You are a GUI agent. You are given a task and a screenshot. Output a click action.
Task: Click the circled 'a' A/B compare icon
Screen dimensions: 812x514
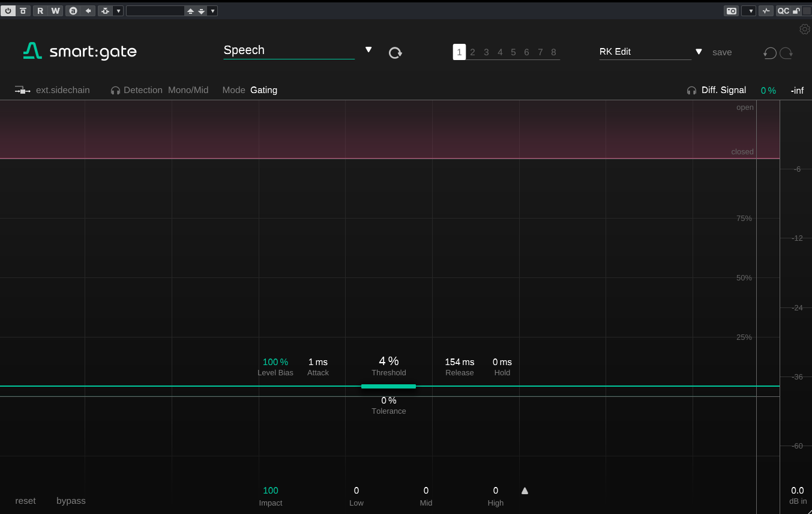[73, 11]
